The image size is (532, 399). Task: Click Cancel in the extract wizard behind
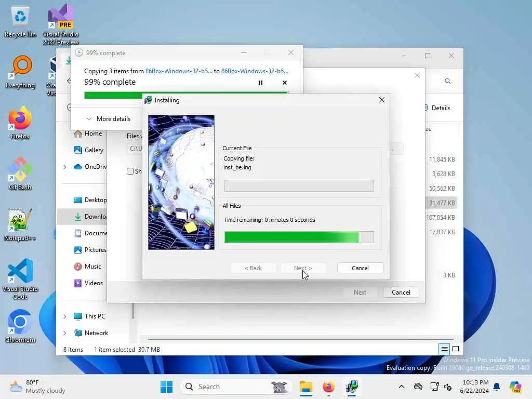(401, 292)
